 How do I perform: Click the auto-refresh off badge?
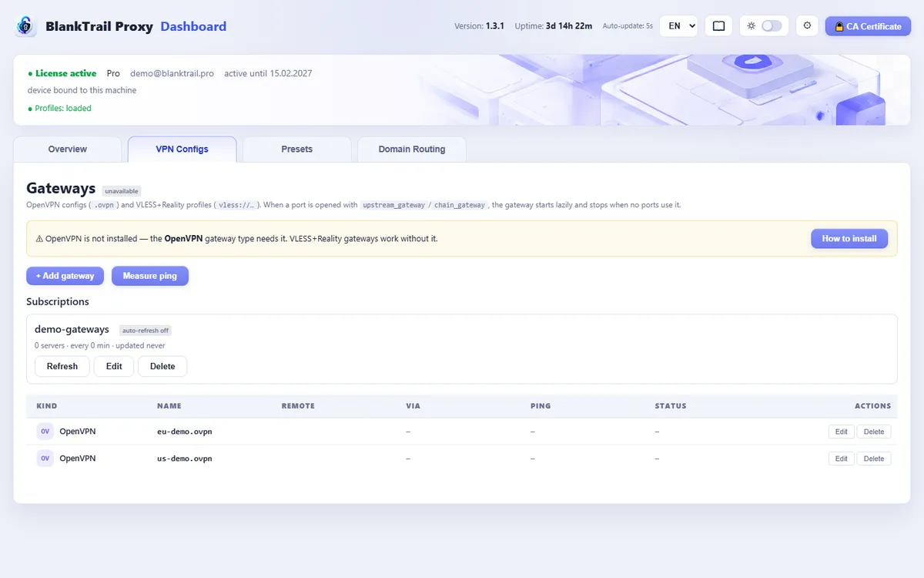coord(146,331)
